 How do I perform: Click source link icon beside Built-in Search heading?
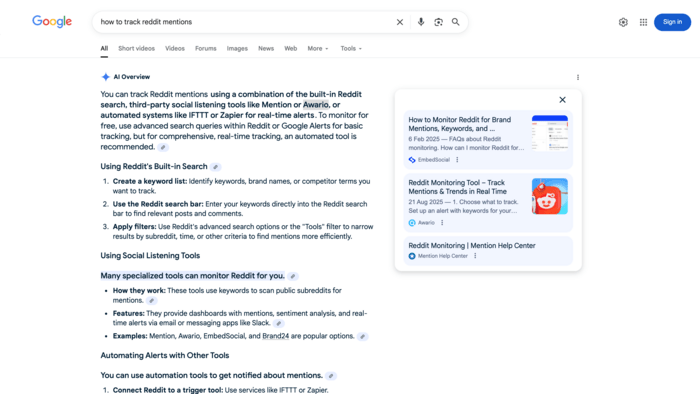[216, 167]
